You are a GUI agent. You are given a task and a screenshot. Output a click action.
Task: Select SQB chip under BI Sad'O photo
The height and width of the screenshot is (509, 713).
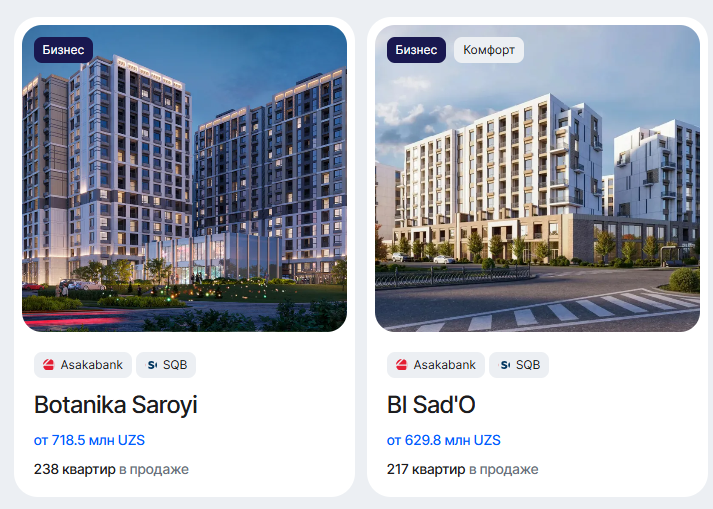tap(519, 365)
